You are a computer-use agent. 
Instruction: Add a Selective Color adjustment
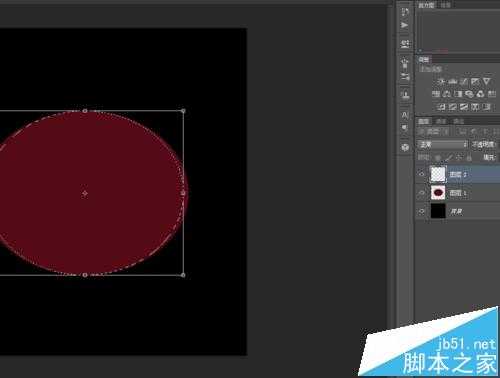(475, 107)
